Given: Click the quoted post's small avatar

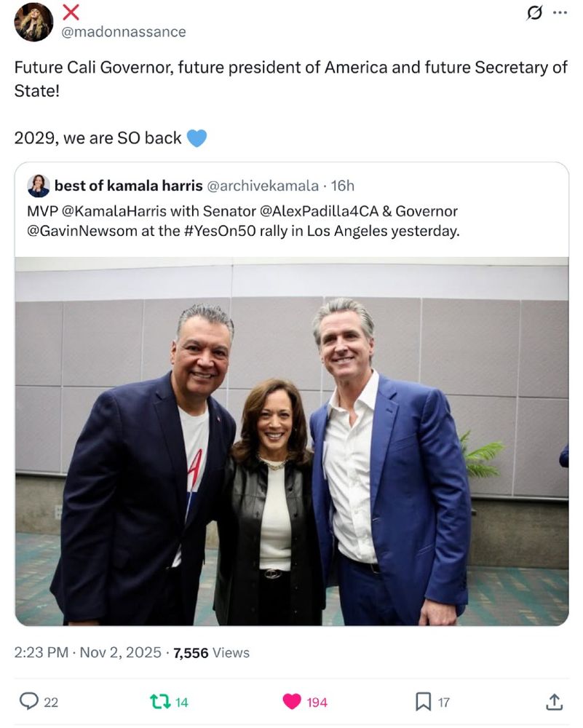Looking at the screenshot, I should pyautogui.click(x=38, y=186).
